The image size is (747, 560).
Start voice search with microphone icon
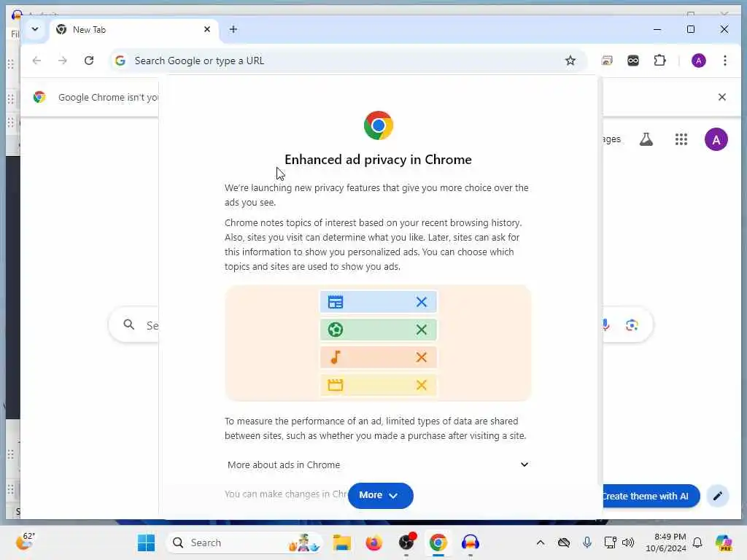pos(605,324)
